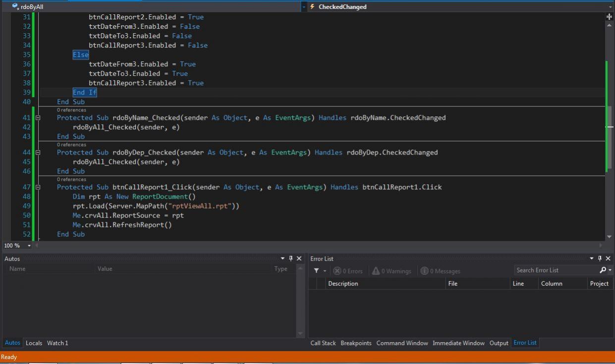Click the '0 references' label above rdoByName_Checked
Screen dimensions: 615x364
click(x=71, y=110)
